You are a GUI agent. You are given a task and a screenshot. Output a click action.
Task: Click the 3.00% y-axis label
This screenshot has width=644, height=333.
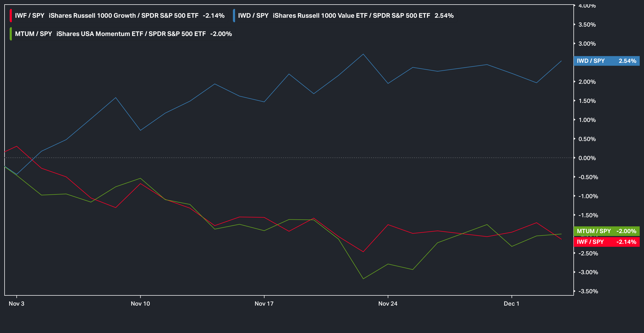tap(587, 44)
